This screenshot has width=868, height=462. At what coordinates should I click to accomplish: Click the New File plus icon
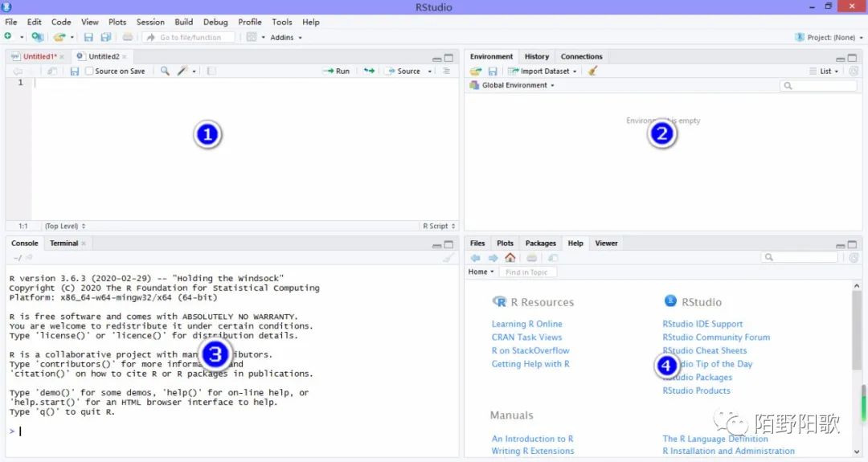point(8,36)
